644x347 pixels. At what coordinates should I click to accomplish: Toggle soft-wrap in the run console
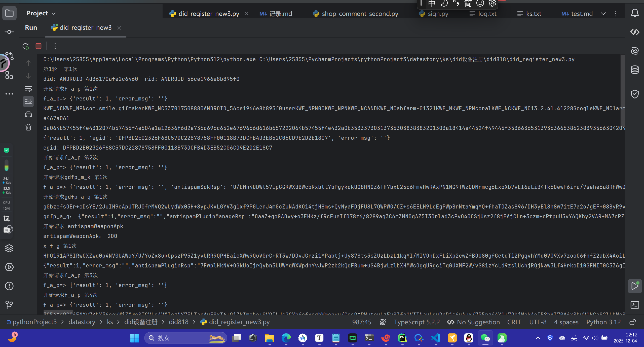click(28, 89)
